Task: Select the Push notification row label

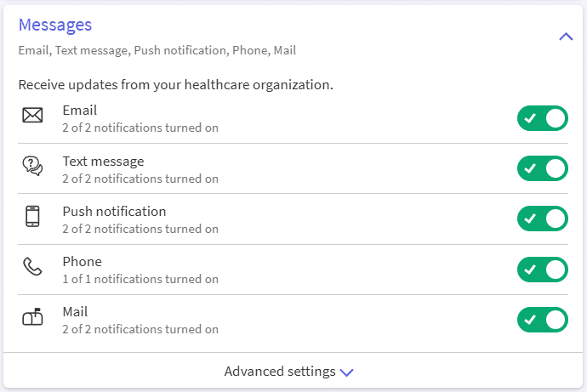Action: click(x=114, y=211)
